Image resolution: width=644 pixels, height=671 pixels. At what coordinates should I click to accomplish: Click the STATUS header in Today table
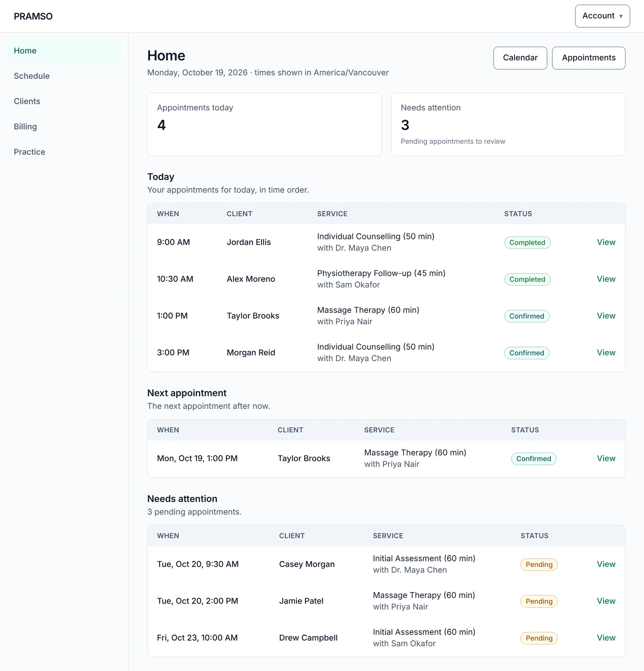(x=517, y=214)
